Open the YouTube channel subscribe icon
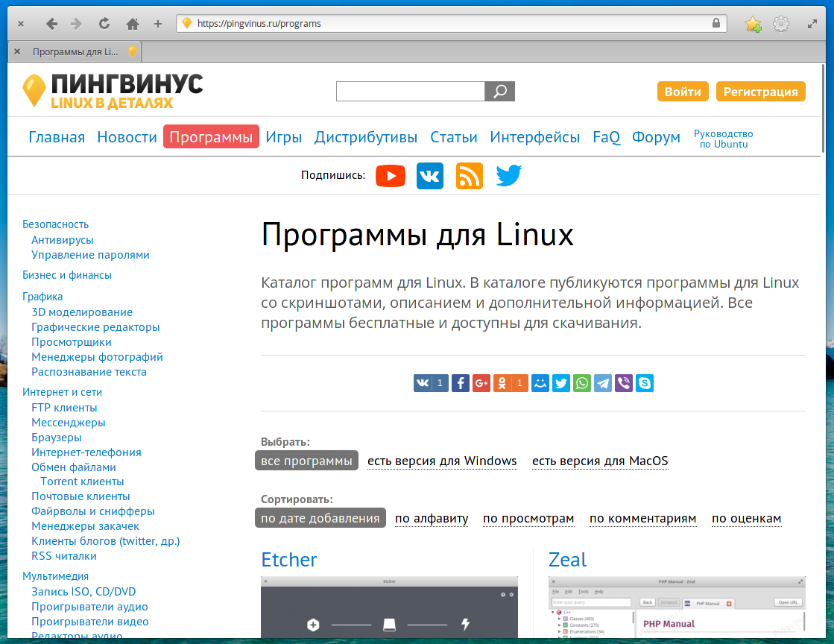The width and height of the screenshot is (834, 644). coord(390,176)
